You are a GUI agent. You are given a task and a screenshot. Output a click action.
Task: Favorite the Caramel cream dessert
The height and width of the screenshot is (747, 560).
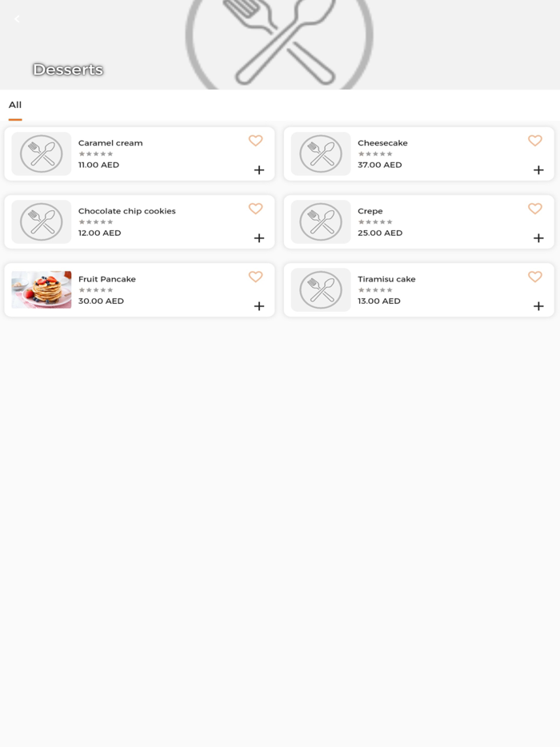point(255,141)
